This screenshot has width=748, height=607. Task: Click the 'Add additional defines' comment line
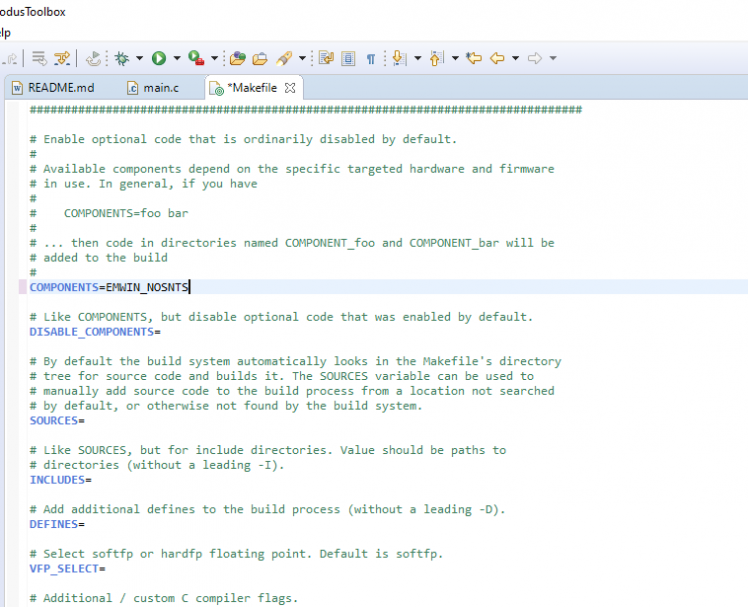click(x=267, y=509)
